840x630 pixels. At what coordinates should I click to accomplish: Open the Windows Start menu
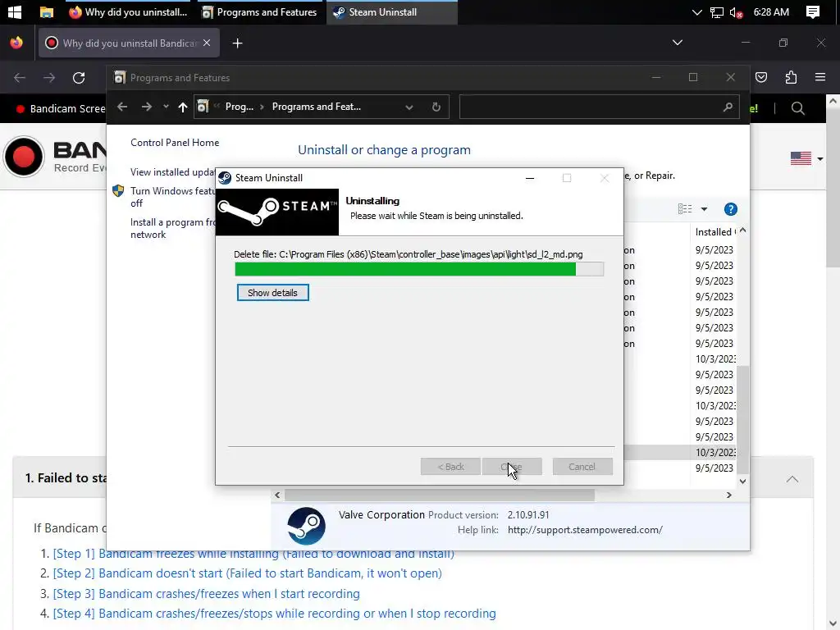15,11
